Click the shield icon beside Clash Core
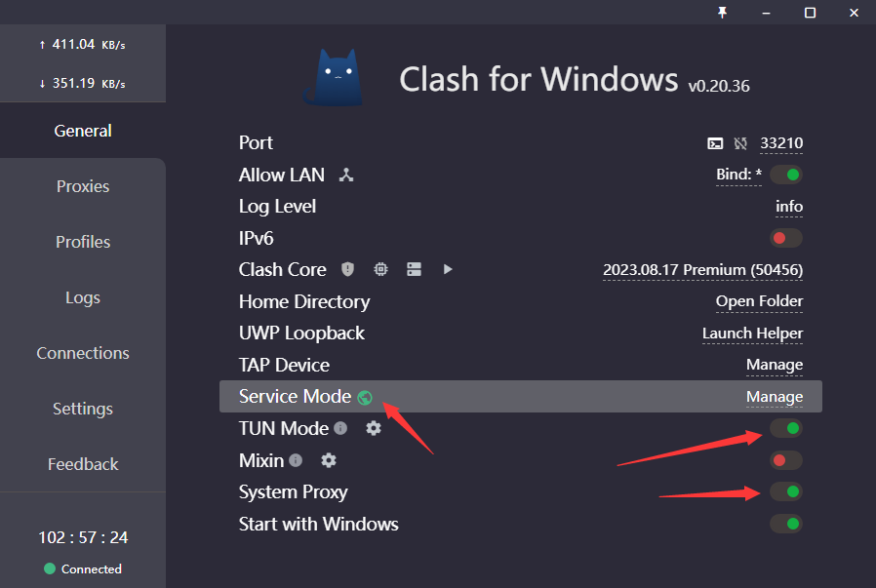 347,269
